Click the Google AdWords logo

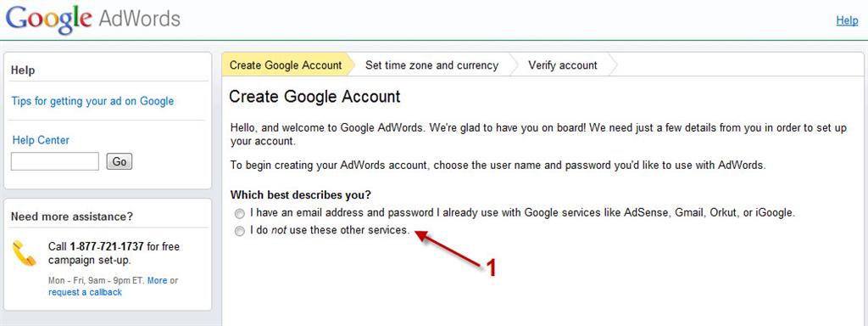pos(93,20)
